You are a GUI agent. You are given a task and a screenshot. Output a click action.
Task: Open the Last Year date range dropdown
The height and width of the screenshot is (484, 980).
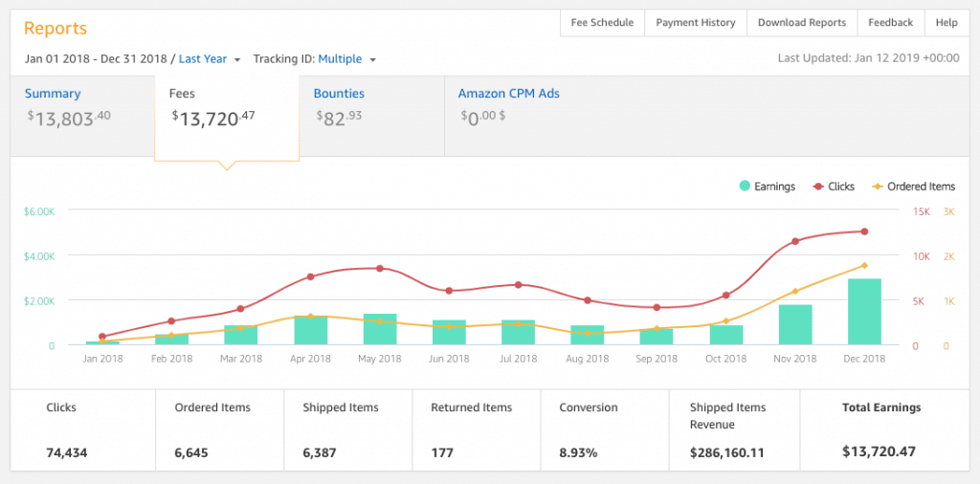click(x=209, y=59)
